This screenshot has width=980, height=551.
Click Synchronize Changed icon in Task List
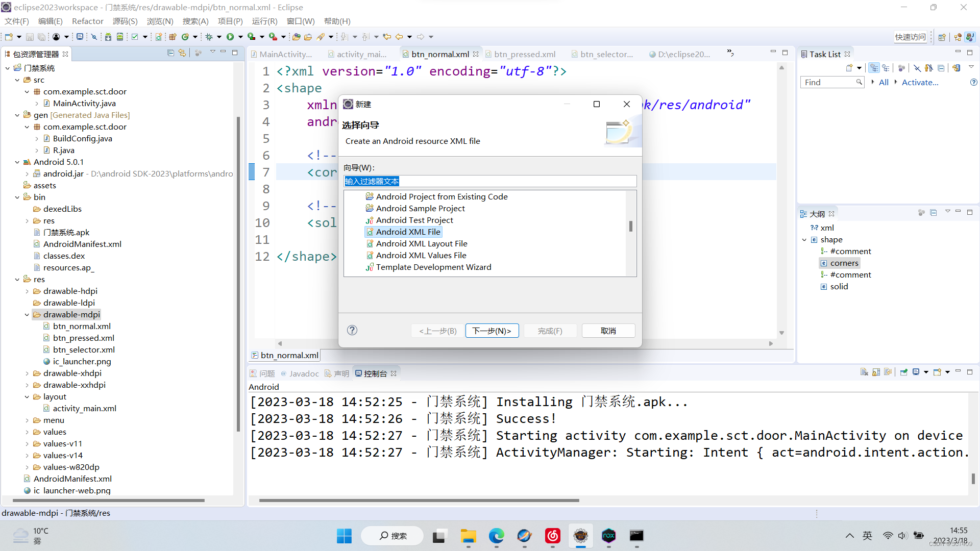pos(957,68)
